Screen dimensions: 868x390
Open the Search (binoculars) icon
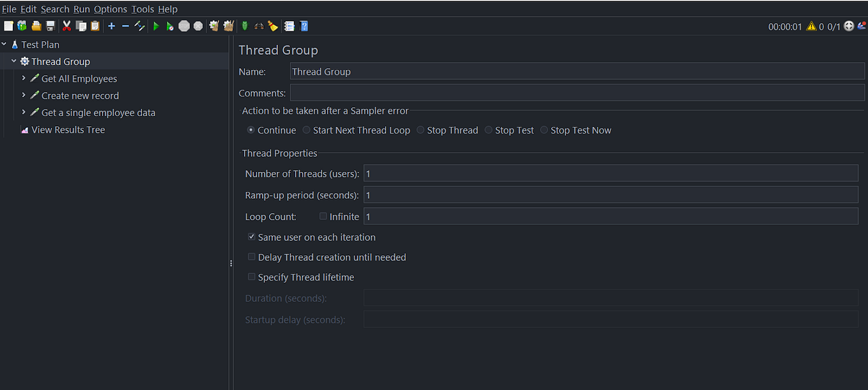[260, 26]
